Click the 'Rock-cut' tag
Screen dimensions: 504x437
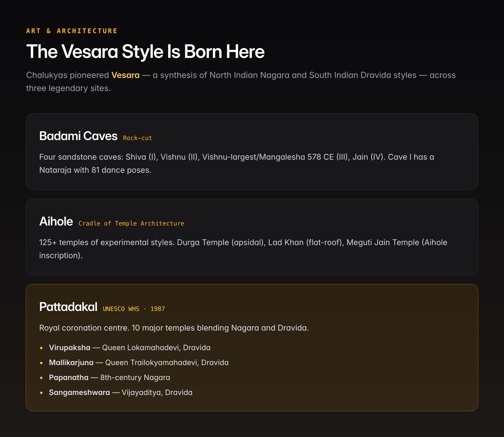click(137, 138)
